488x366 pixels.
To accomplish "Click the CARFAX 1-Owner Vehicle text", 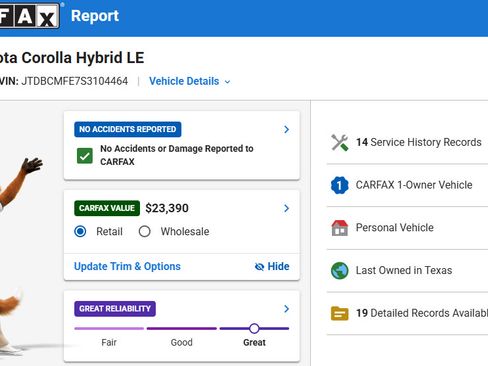I will 414,185.
